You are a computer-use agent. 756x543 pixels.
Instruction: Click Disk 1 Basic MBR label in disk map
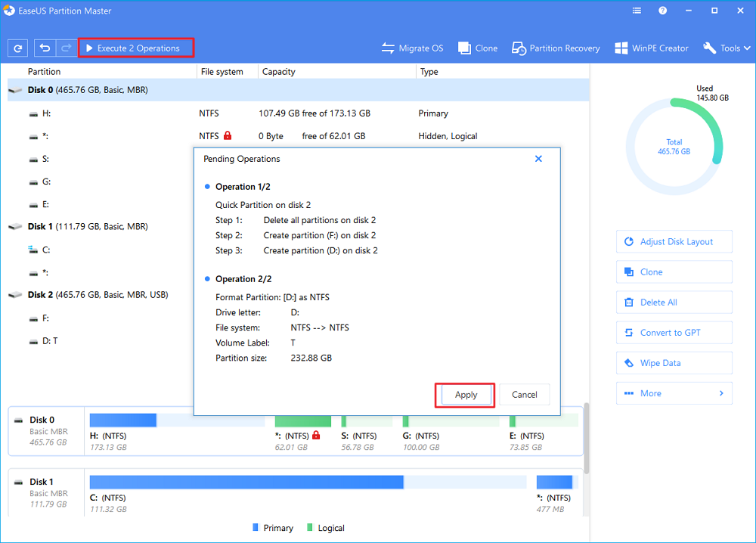click(x=46, y=493)
